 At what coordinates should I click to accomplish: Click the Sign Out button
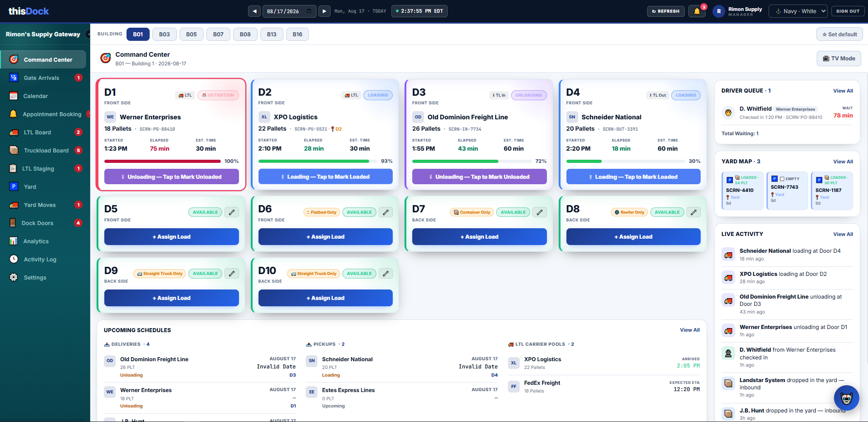pos(848,11)
